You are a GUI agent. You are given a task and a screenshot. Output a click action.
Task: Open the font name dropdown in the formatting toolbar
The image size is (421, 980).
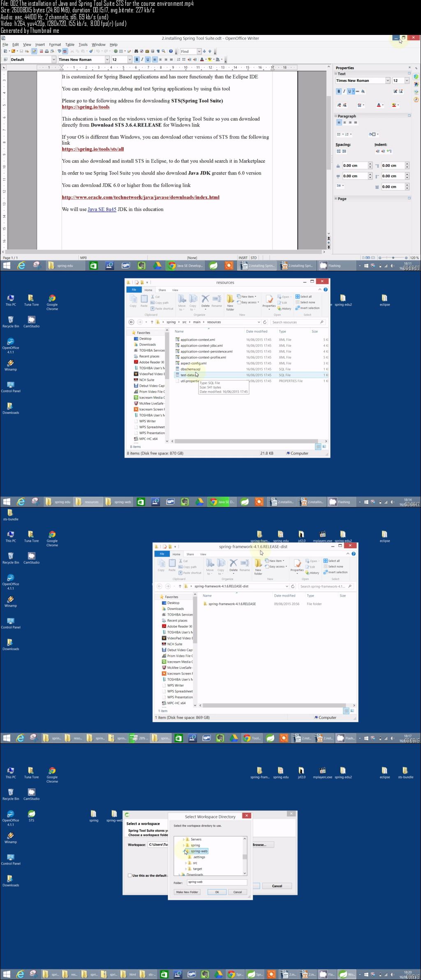(107, 60)
